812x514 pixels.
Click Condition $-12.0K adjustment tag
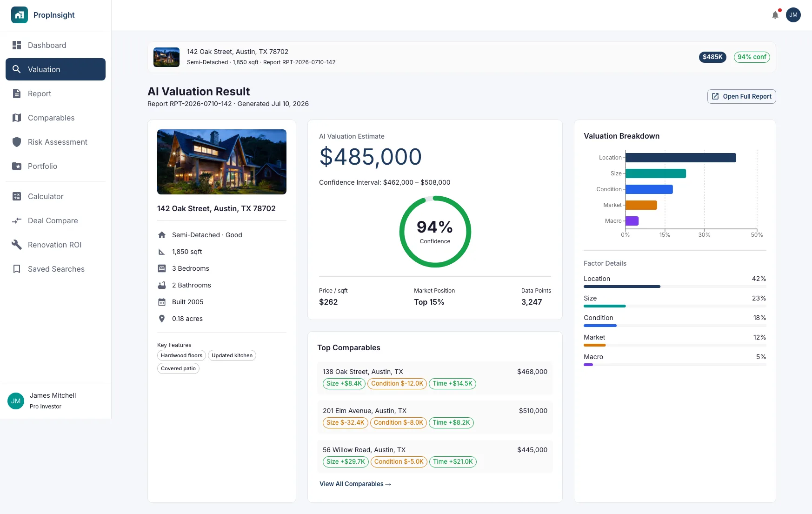(x=397, y=384)
